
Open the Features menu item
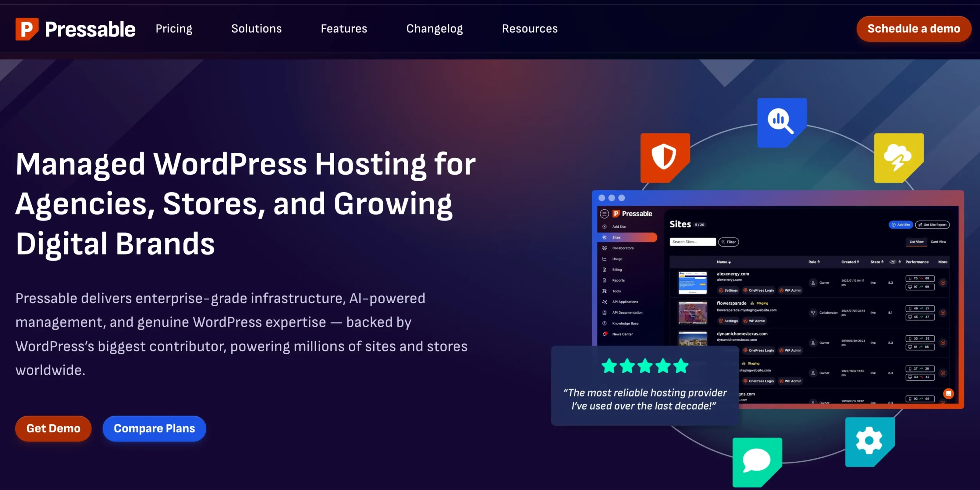tap(344, 29)
